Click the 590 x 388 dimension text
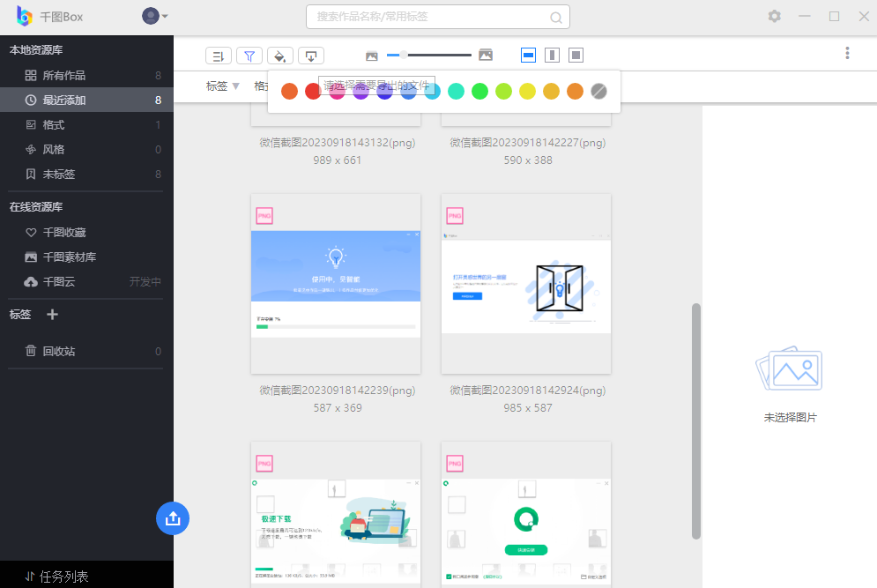 click(527, 160)
